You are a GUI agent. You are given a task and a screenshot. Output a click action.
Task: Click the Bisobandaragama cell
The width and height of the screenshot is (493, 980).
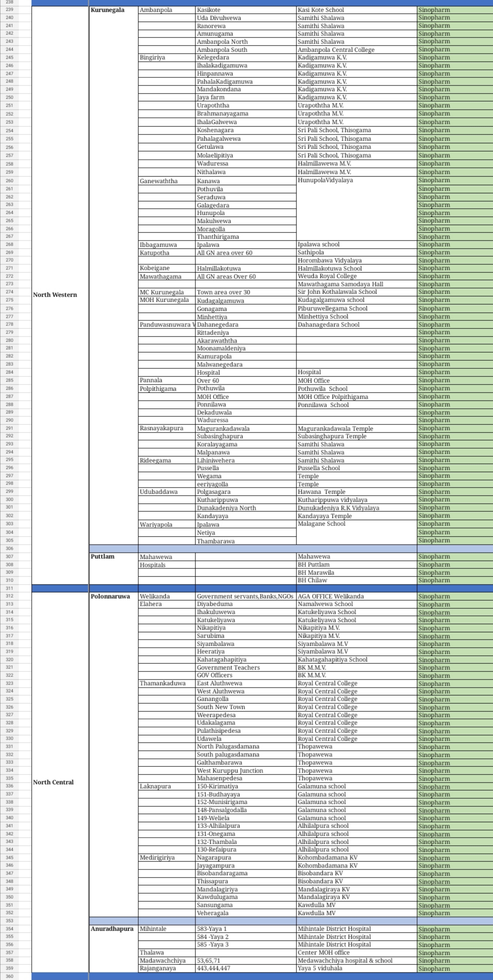click(x=246, y=873)
